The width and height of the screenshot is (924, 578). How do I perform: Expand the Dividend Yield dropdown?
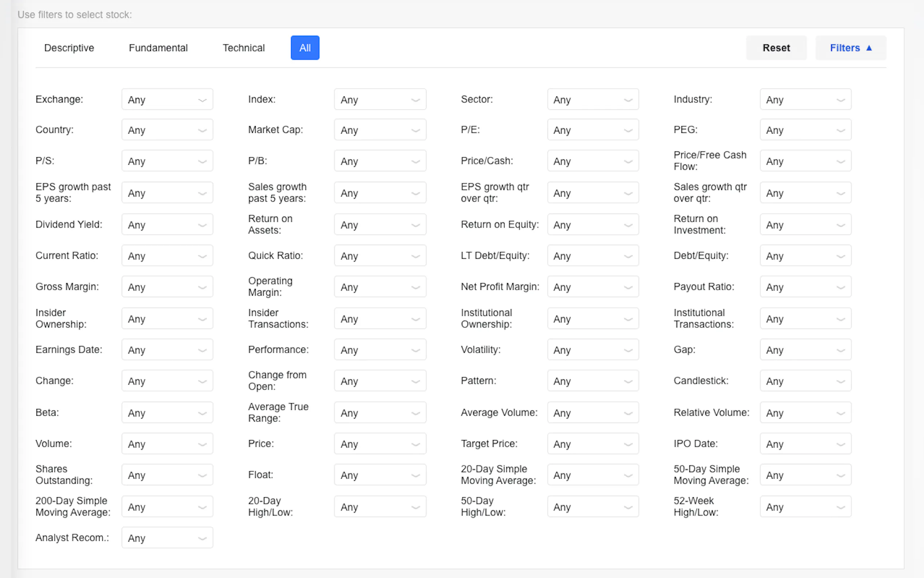(x=167, y=225)
